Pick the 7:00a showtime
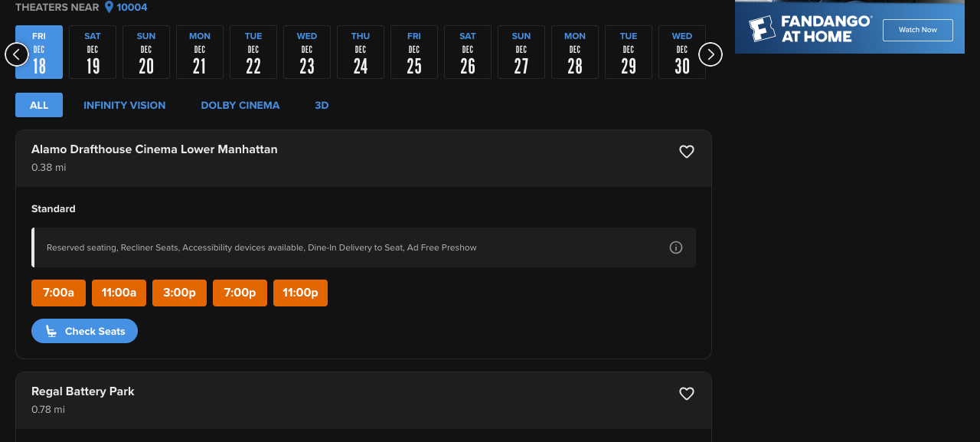The height and width of the screenshot is (442, 980). coord(58,293)
